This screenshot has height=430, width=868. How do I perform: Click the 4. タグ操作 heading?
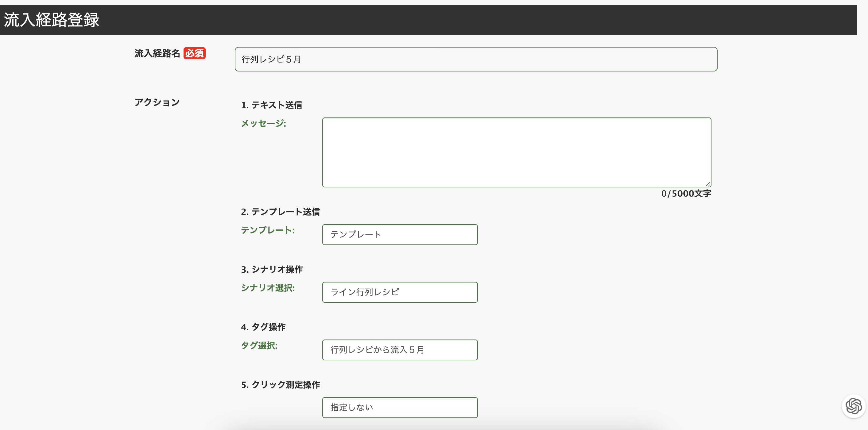[x=263, y=327]
